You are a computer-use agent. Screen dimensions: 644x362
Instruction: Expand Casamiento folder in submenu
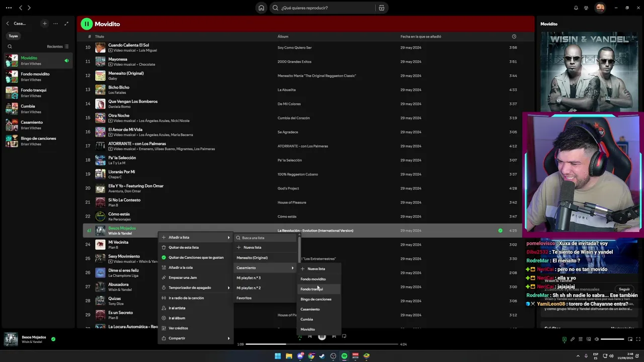(266, 267)
